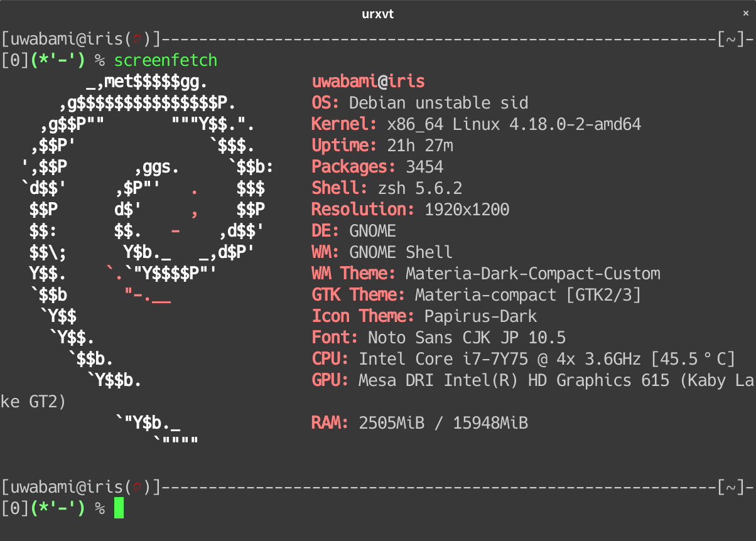Image resolution: width=756 pixels, height=541 pixels.
Task: Click the OS: Debian unstable sid line
Action: (x=419, y=103)
